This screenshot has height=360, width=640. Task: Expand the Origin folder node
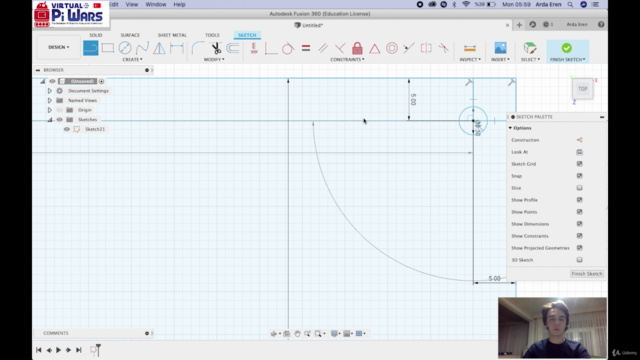[50, 110]
